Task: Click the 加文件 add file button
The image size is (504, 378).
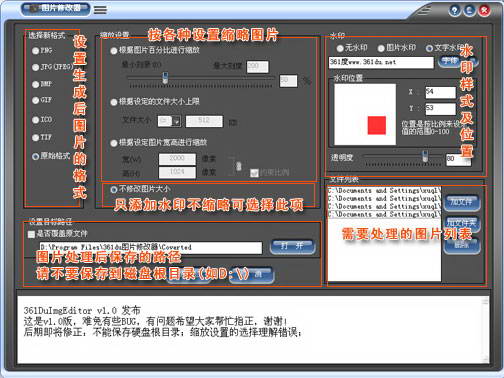Action: (462, 202)
